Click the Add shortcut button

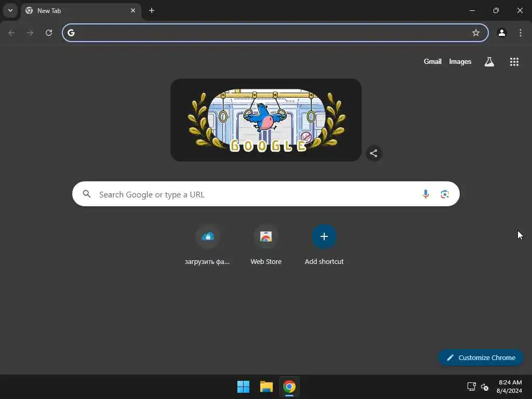pos(324,245)
